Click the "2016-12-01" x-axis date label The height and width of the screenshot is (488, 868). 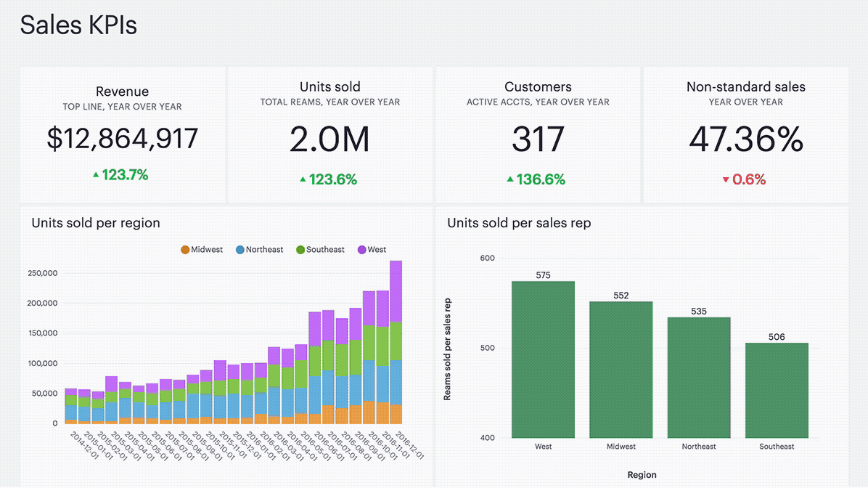409,445
